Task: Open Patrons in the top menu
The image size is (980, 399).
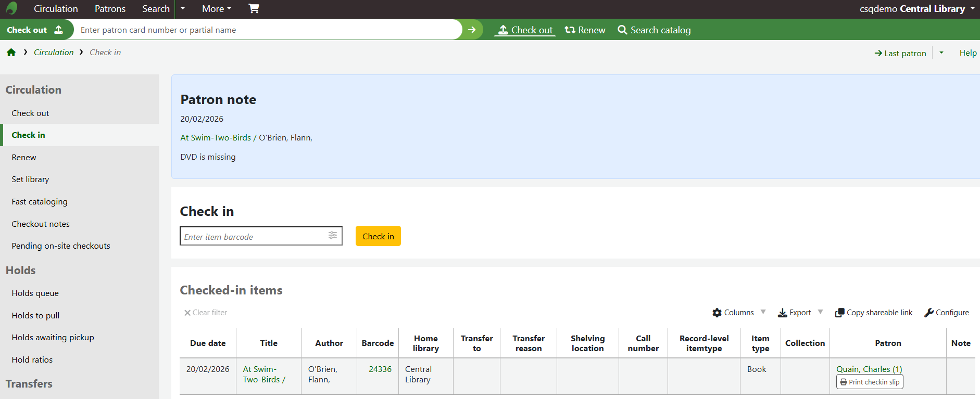Action: click(x=110, y=8)
